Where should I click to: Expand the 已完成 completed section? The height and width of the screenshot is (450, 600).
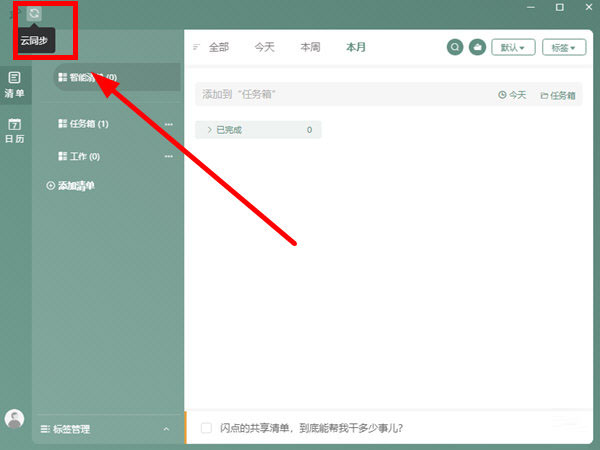(209, 130)
